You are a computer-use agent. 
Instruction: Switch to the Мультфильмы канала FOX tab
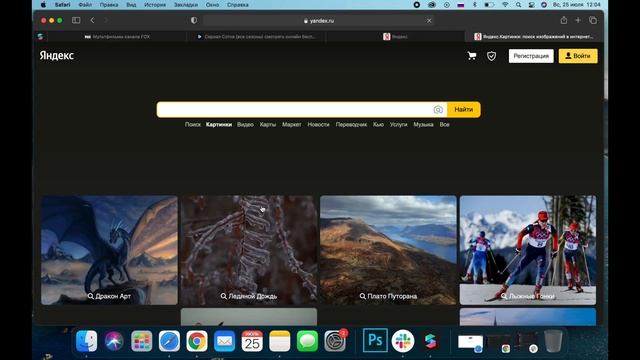117,37
